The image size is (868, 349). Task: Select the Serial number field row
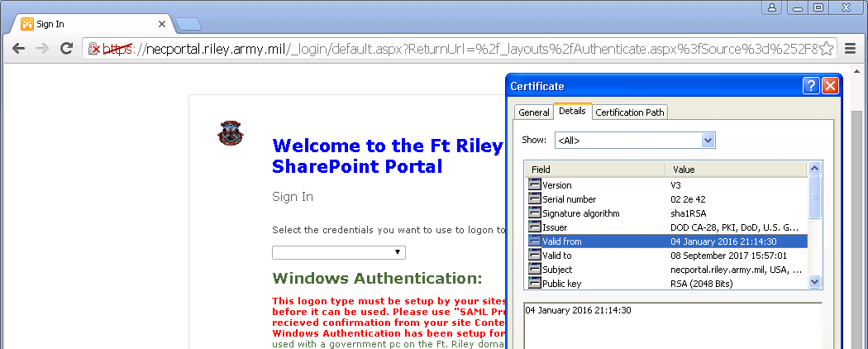[x=666, y=198]
